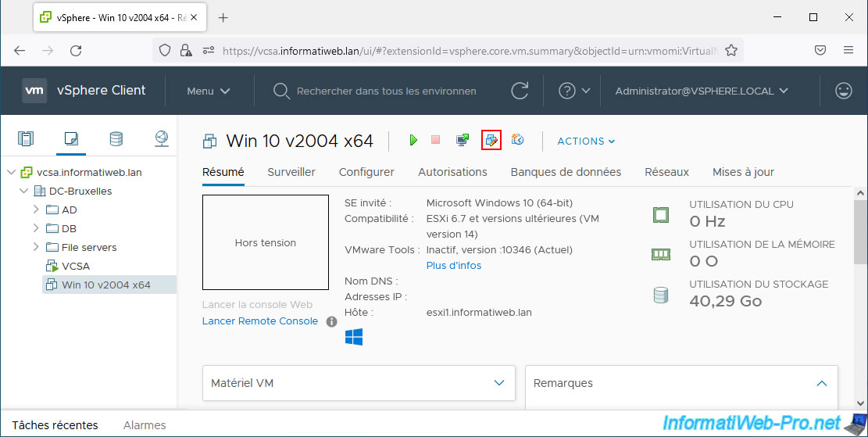The width and height of the screenshot is (868, 437).
Task: Click the Lancer Remote Console link
Action: tap(259, 321)
